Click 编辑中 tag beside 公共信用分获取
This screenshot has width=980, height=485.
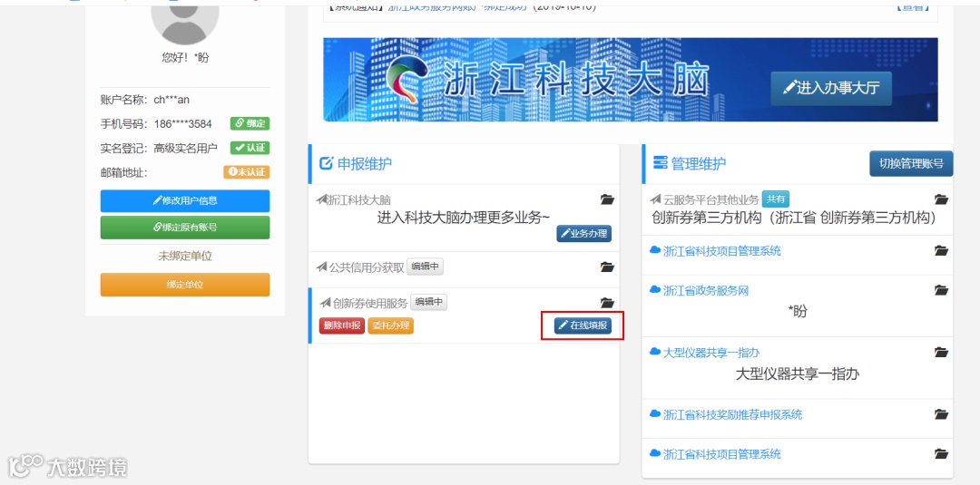425,267
